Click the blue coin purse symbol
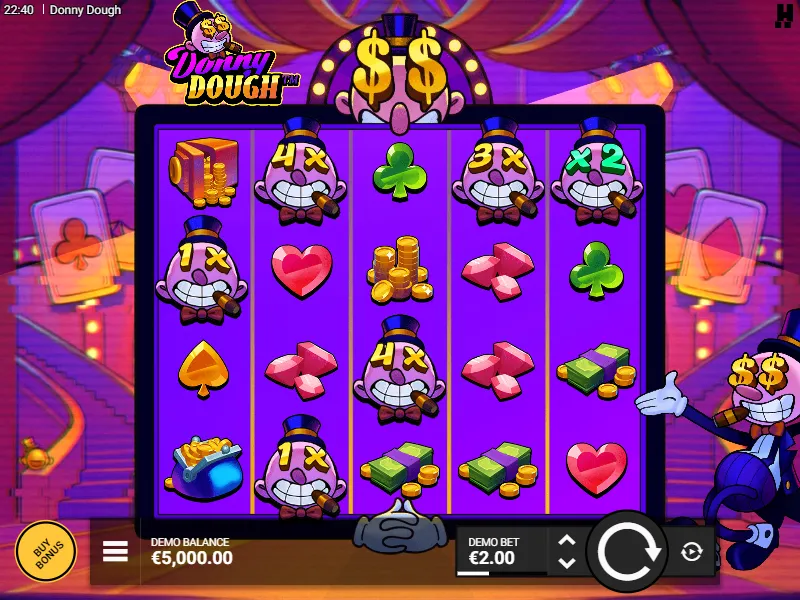800x600 pixels. (204, 468)
